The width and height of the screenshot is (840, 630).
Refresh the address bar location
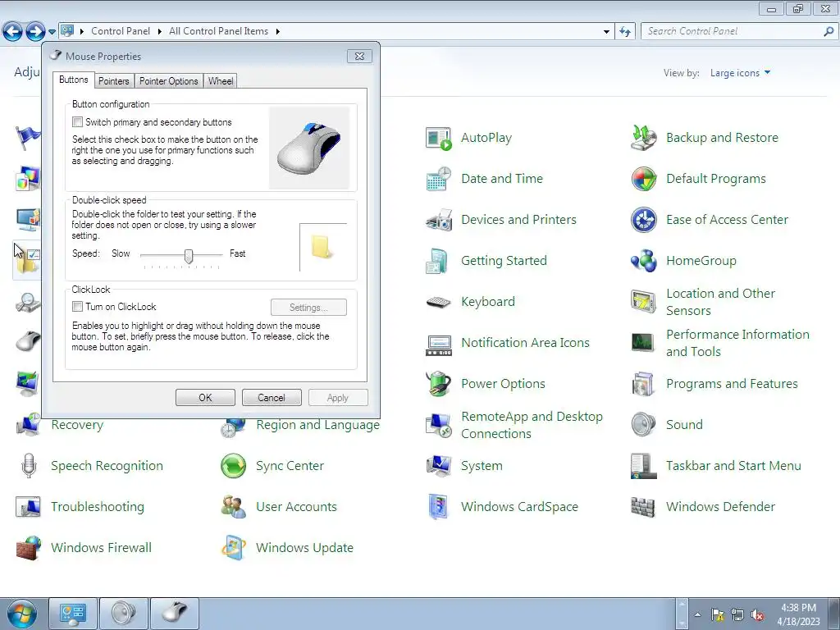coord(625,32)
